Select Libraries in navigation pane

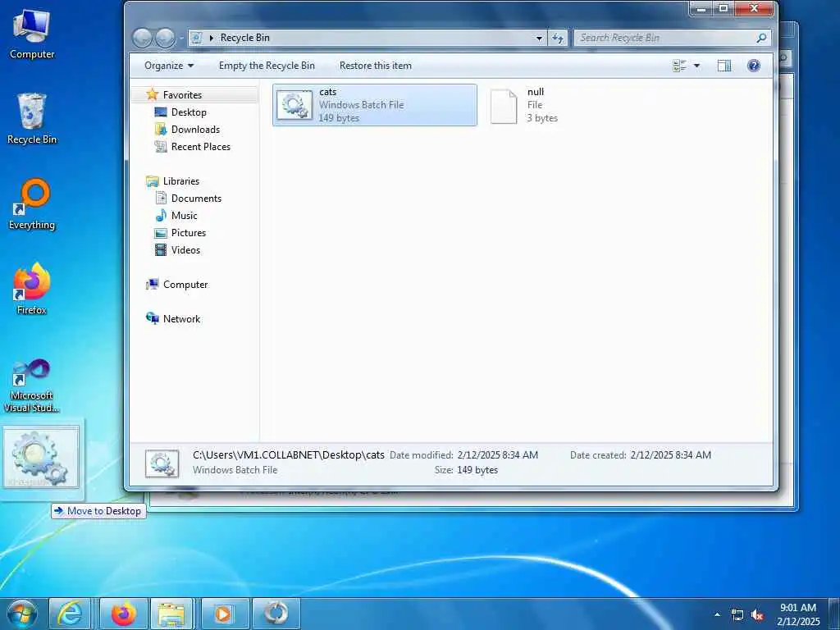[x=181, y=181]
